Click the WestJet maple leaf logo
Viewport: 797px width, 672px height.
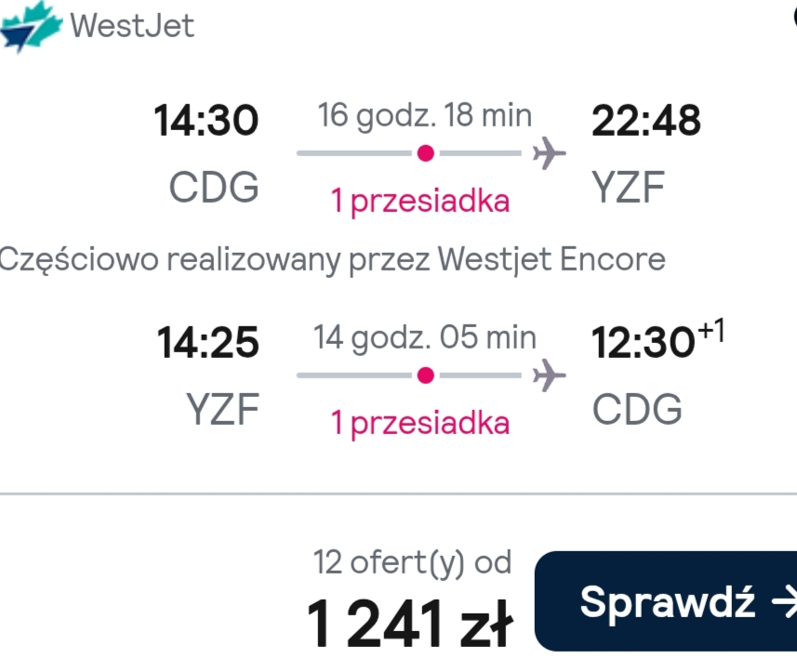31,26
